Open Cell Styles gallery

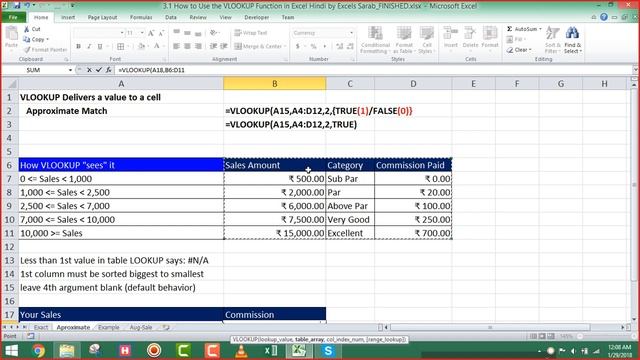(427, 40)
